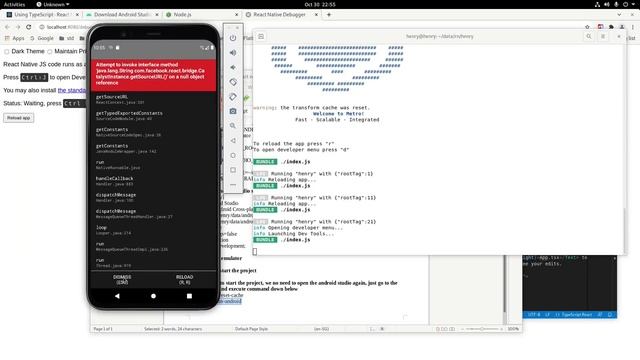
Task: Click the notification bell in VS Code status bar
Action: 610,315
